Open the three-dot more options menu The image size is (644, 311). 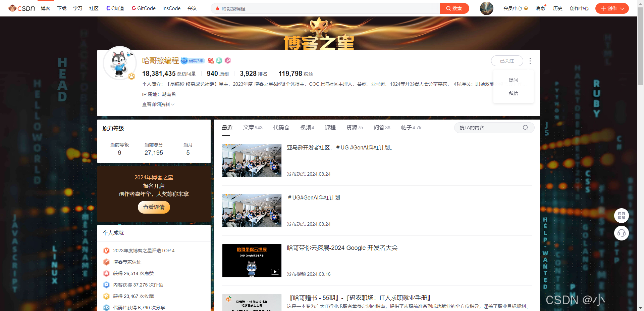(x=530, y=61)
